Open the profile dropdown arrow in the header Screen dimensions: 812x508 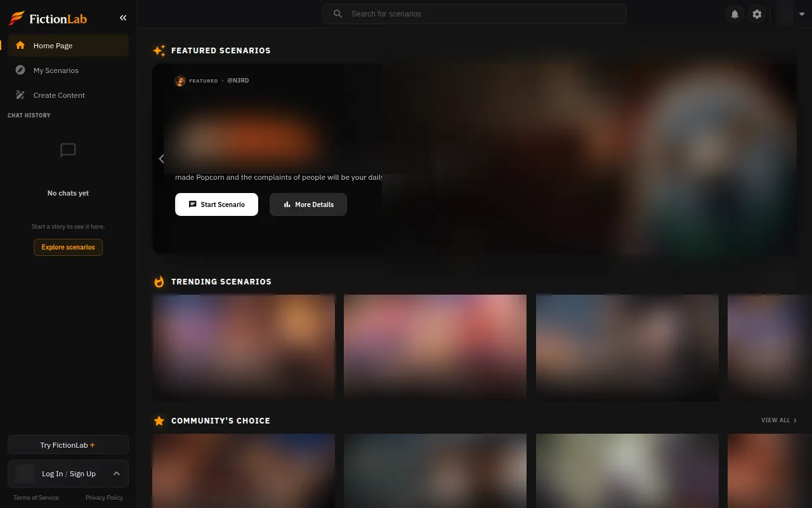tap(802, 14)
